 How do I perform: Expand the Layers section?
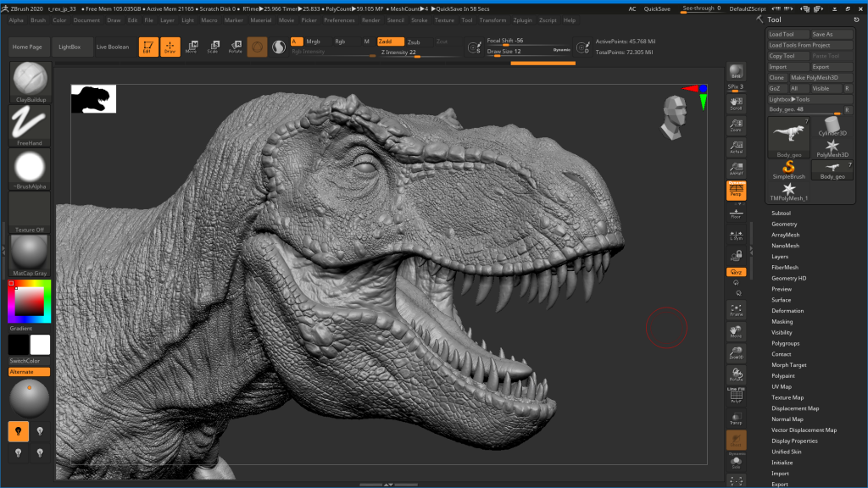(x=780, y=256)
